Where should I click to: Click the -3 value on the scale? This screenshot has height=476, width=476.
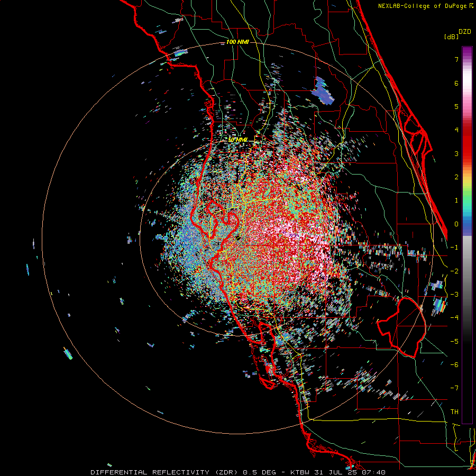[454, 295]
